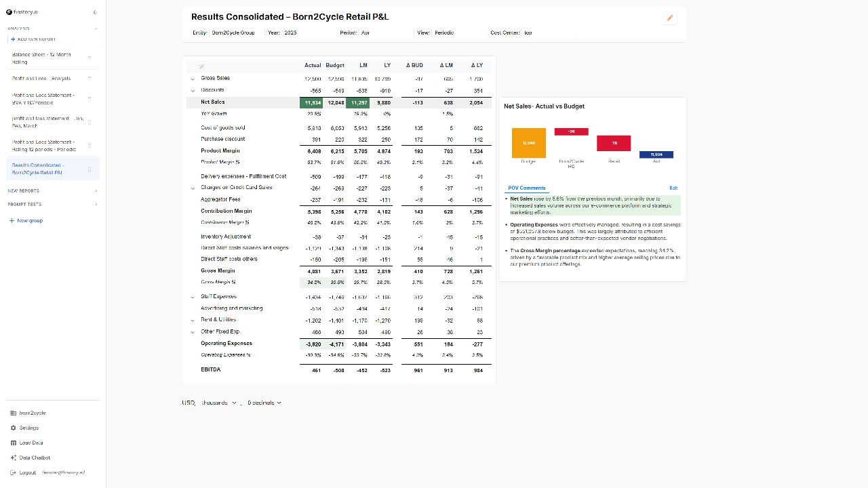The height and width of the screenshot is (488, 868).
Task: Open the thousands units dropdown
Action: (x=219, y=403)
